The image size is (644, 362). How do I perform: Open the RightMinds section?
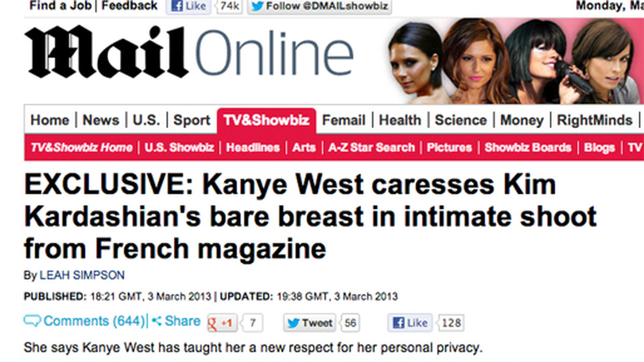click(x=595, y=120)
